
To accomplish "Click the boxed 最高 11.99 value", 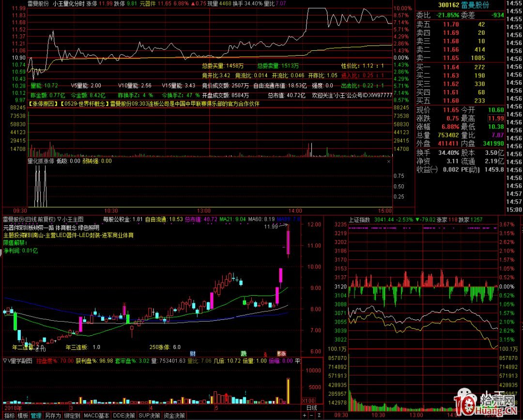I will click(x=496, y=119).
